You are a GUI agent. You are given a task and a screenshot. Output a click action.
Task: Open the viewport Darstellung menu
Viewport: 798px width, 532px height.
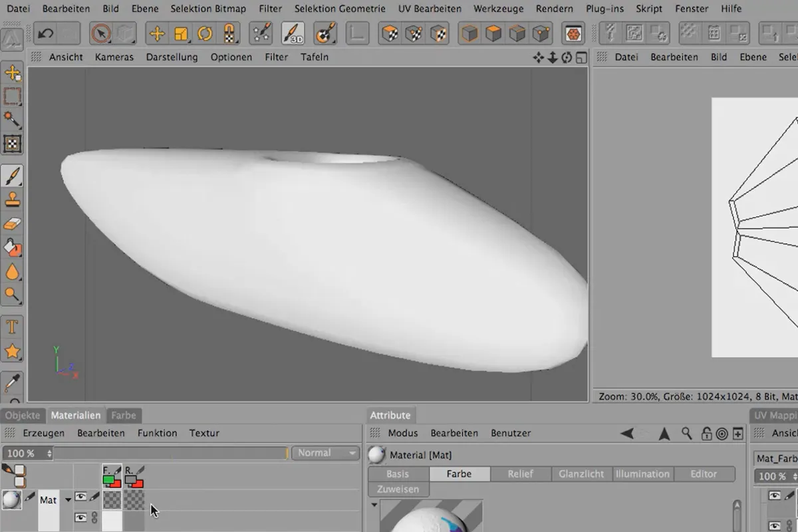tap(172, 57)
